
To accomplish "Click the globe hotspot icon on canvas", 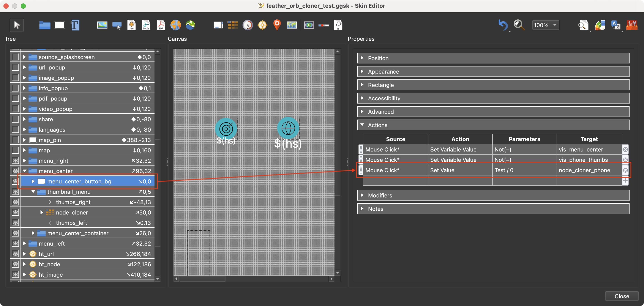I will pyautogui.click(x=288, y=128).
